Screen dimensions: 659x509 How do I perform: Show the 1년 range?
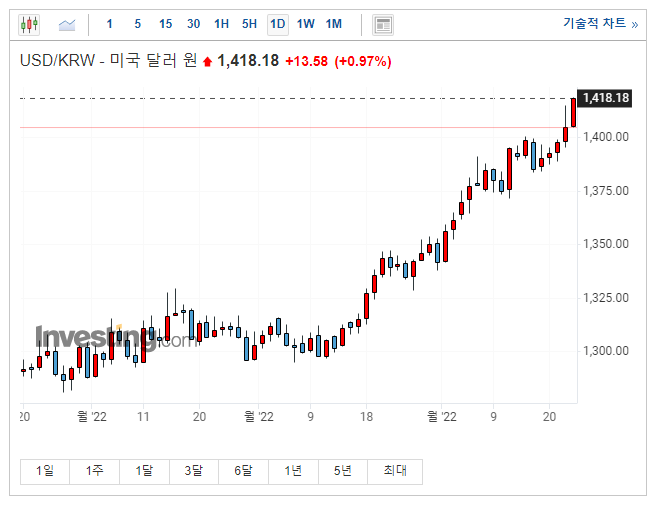point(293,471)
